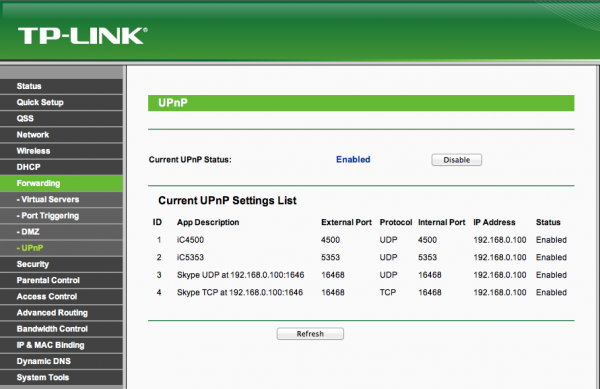Open Parental Control settings
This screenshot has width=600, height=389.
(x=61, y=280)
